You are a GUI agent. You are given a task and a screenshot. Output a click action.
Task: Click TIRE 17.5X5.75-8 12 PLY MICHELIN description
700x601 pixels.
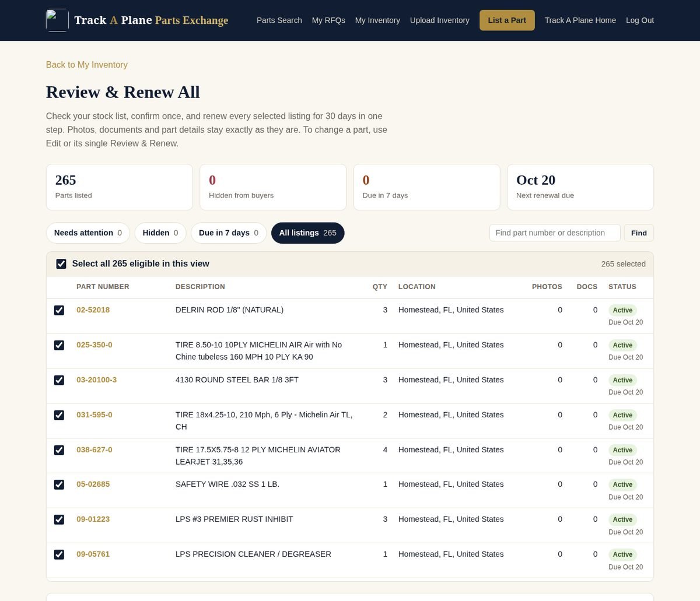[x=258, y=456]
